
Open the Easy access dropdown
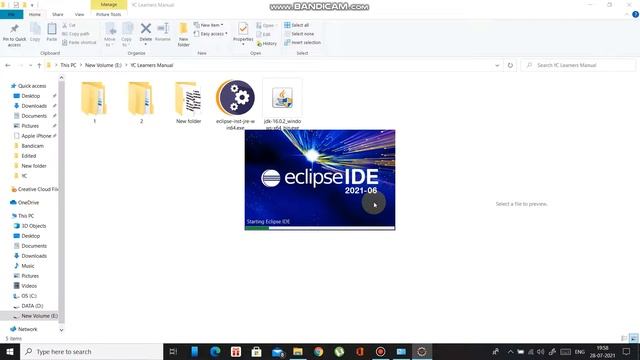211,34
